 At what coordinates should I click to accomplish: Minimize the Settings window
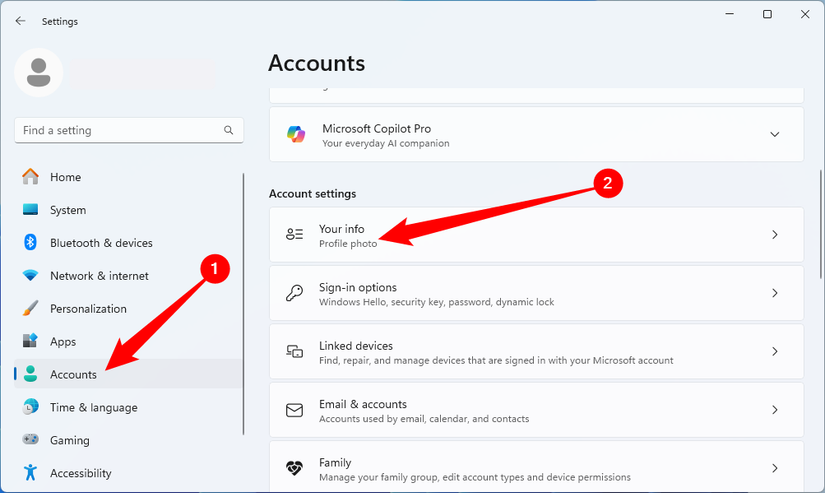[729, 14]
